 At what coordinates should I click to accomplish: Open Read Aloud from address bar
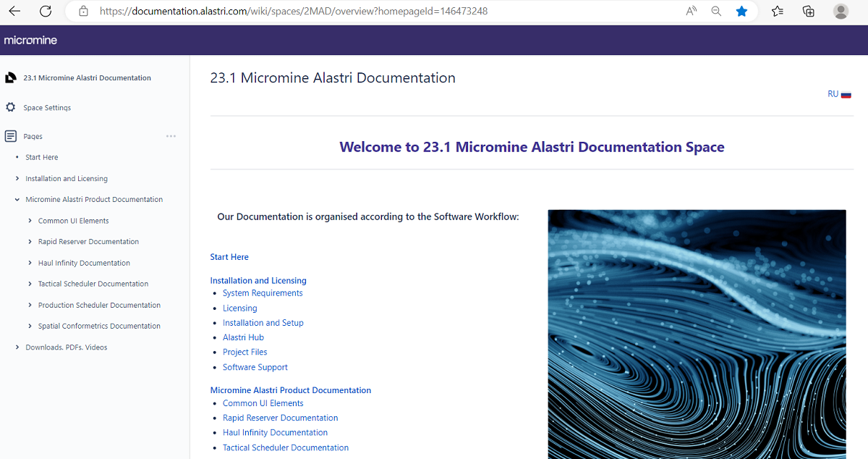[x=692, y=12]
